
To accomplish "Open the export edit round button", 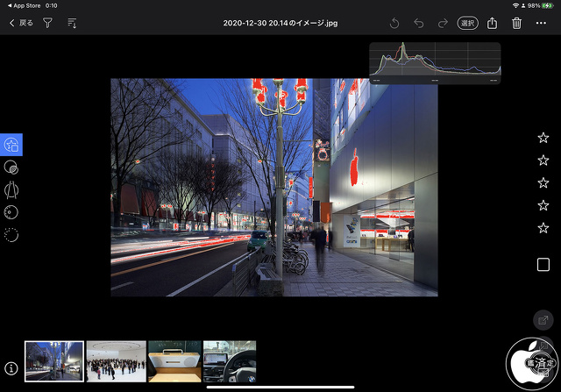I will (543, 320).
